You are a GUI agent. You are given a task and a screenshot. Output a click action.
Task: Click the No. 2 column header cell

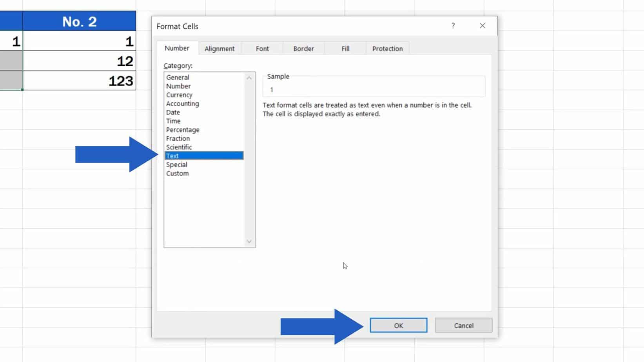tap(80, 22)
